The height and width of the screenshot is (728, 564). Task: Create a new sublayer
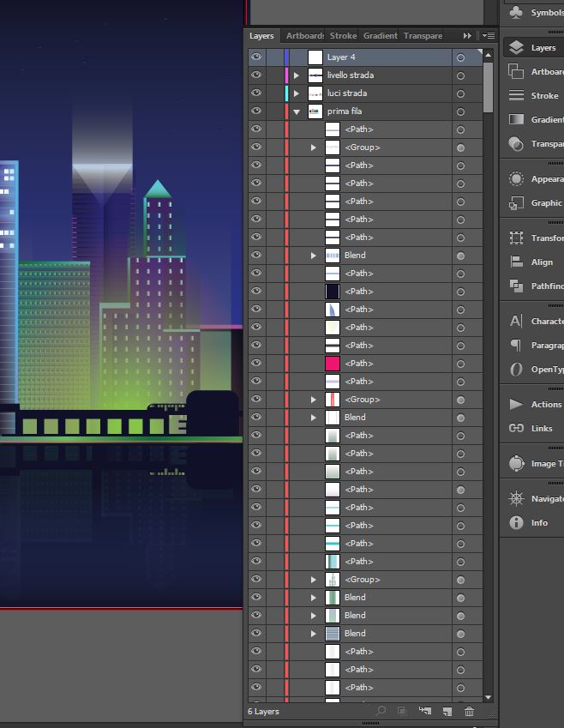click(424, 712)
